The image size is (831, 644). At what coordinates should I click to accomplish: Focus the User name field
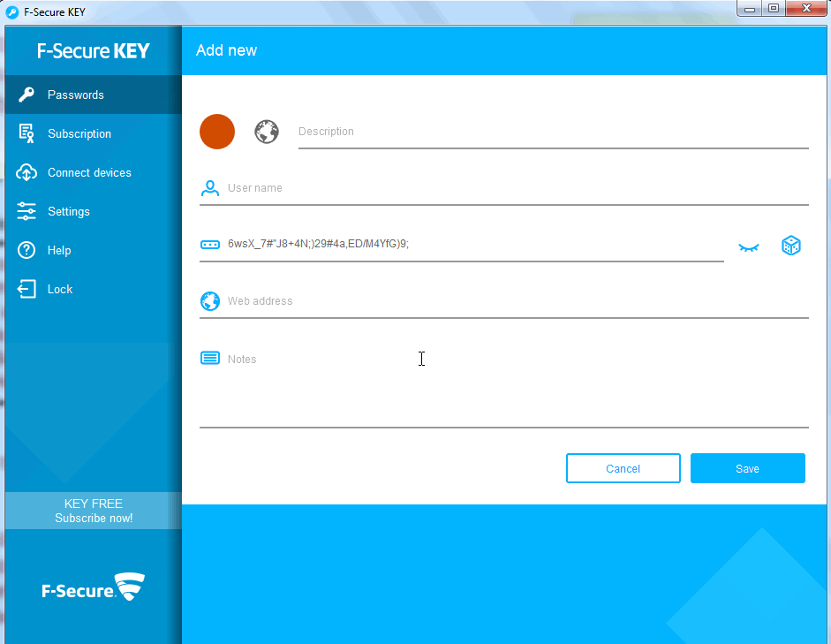coord(517,188)
